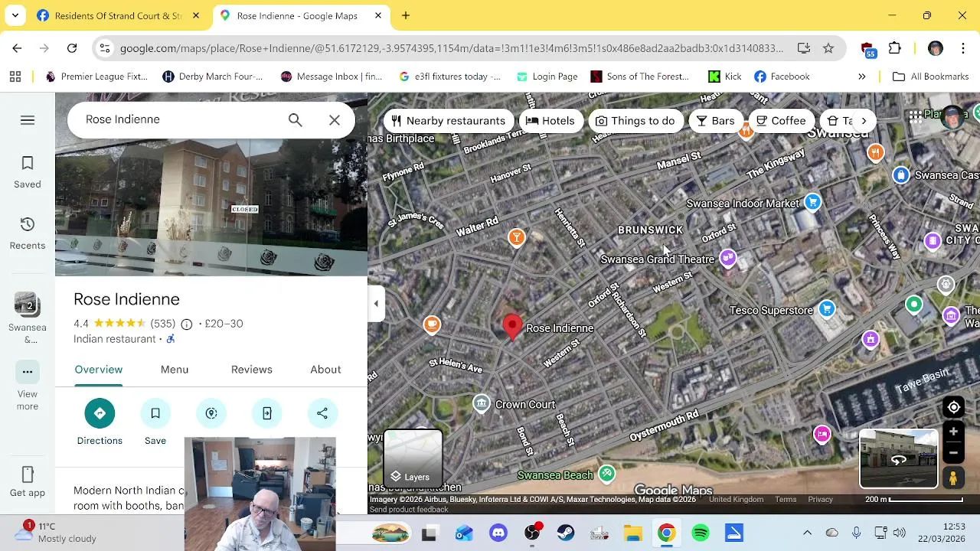The image size is (980, 551).
Task: Open the 535 reviews count
Action: [163, 324]
